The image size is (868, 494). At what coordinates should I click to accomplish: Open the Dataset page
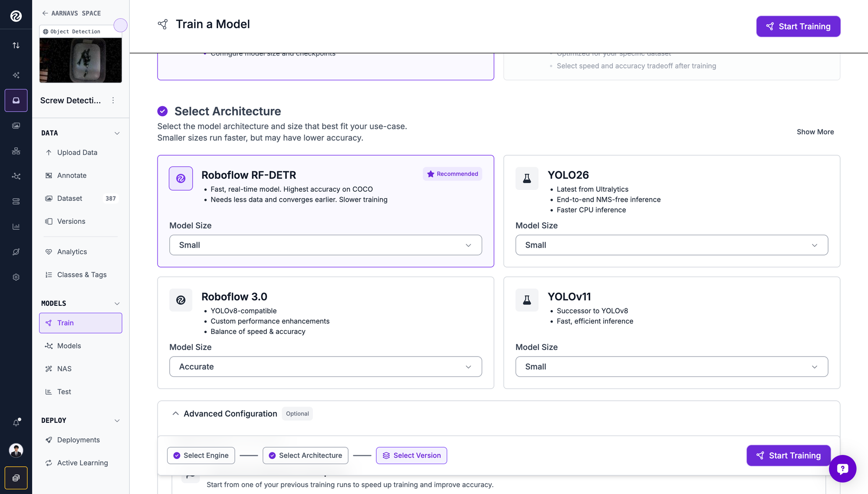tap(80, 199)
